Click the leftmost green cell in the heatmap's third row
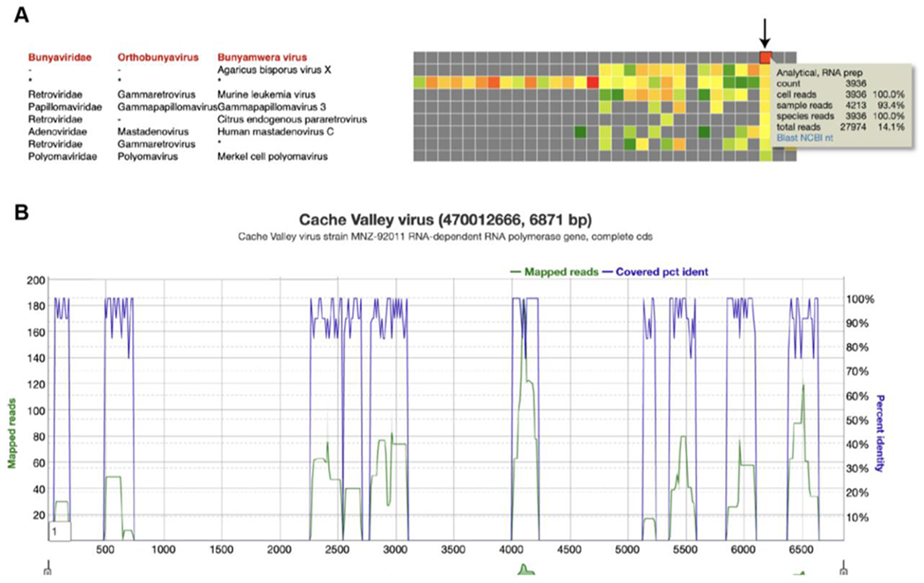Image resolution: width=924 pixels, height=583 pixels. click(x=420, y=83)
